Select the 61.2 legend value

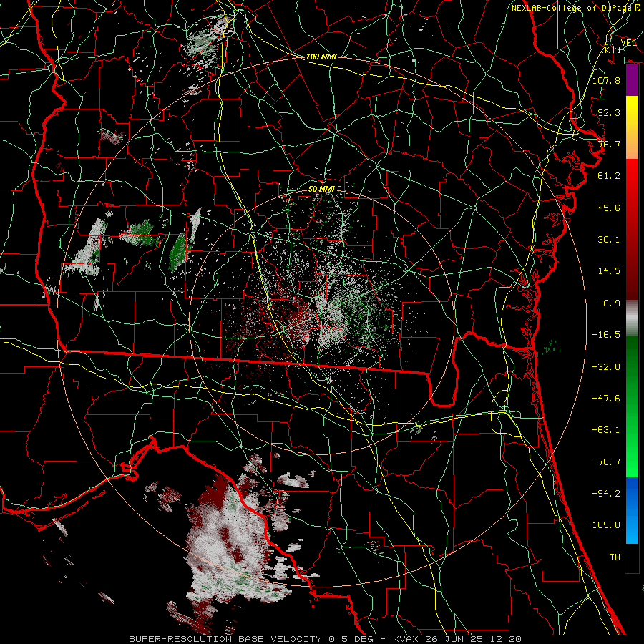pyautogui.click(x=609, y=176)
